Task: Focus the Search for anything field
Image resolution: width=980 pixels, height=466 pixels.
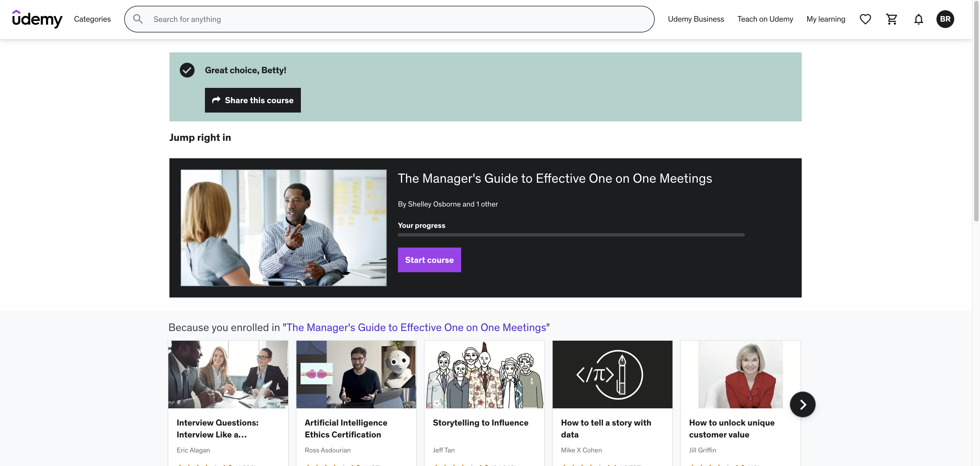Action: pyautogui.click(x=396, y=19)
